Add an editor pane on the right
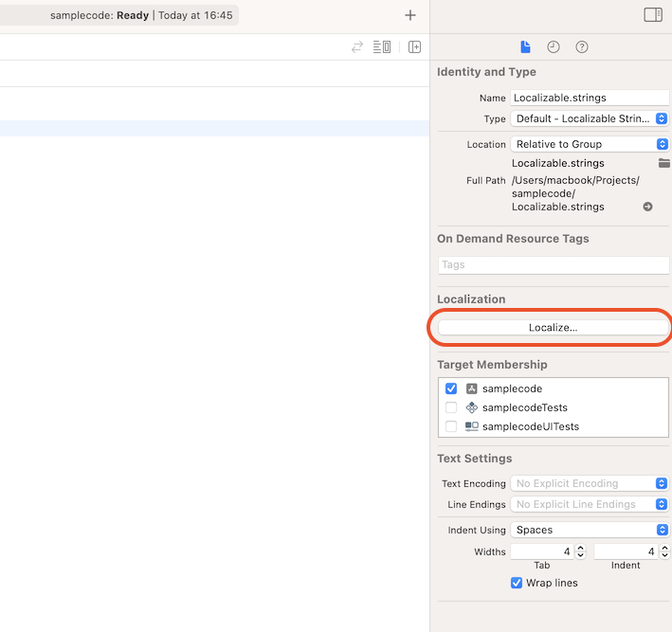Image resolution: width=672 pixels, height=632 pixels. point(414,47)
